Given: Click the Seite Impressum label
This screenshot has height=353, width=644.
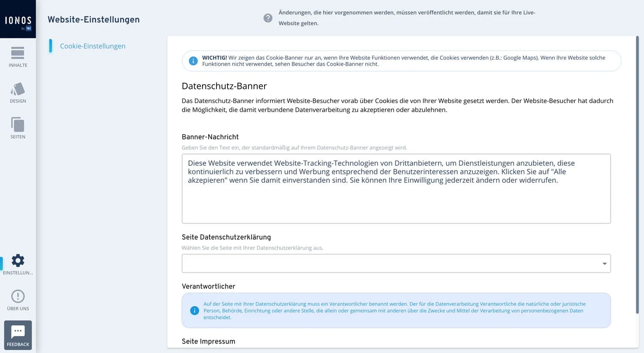Looking at the screenshot, I should (x=208, y=341).
